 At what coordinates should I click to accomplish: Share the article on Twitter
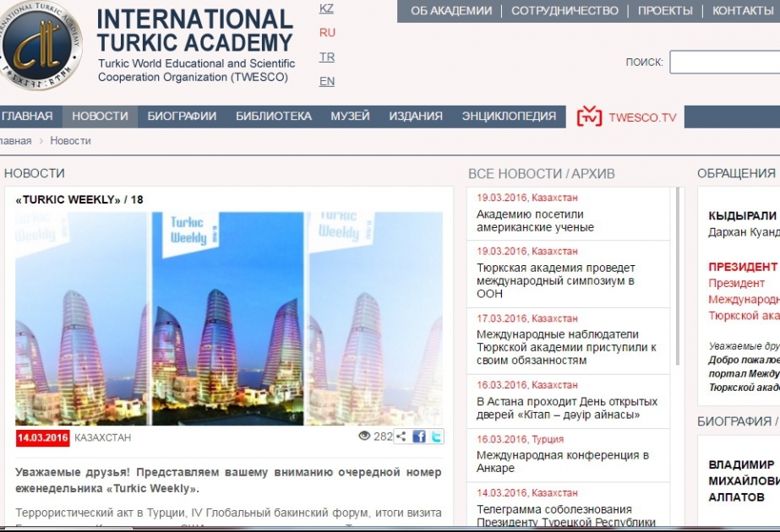coord(436,437)
